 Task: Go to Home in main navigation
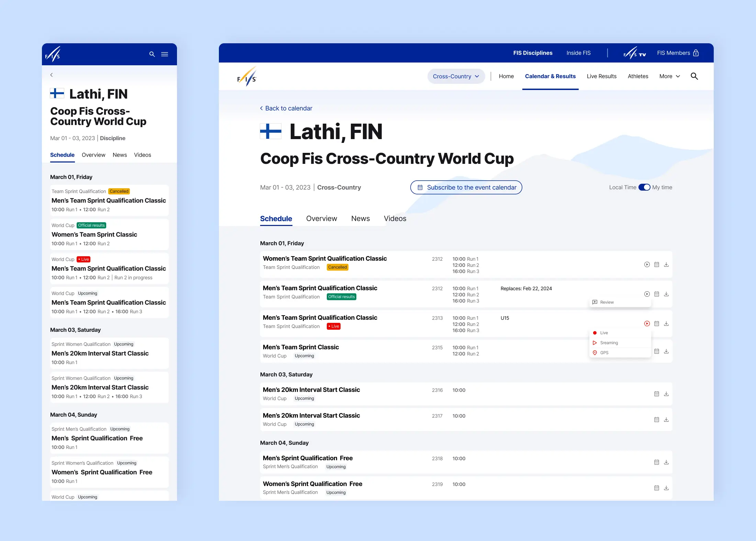pos(506,76)
